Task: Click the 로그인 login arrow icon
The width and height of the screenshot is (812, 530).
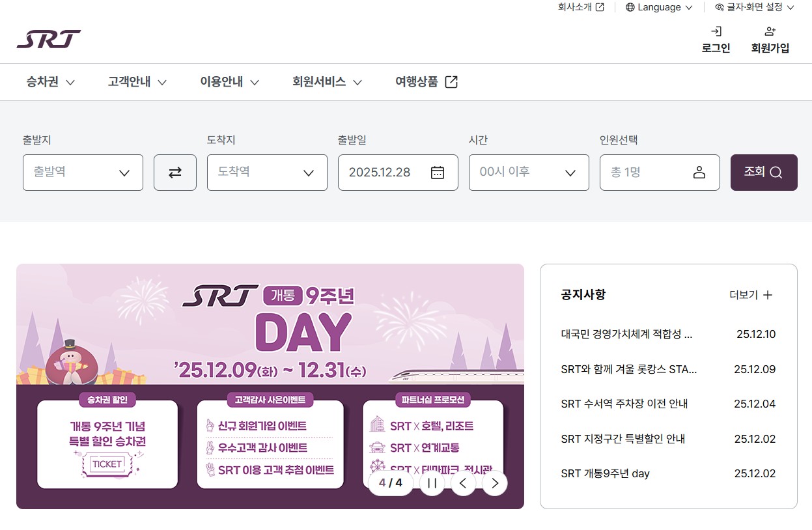Action: click(x=716, y=31)
